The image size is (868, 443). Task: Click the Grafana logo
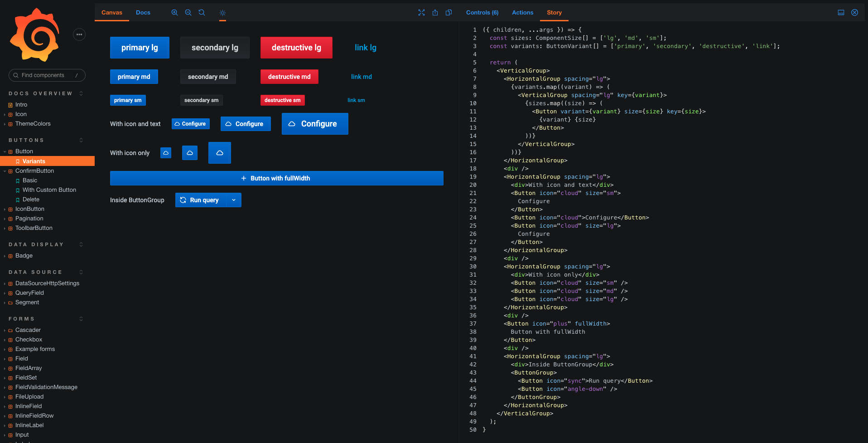[x=34, y=34]
